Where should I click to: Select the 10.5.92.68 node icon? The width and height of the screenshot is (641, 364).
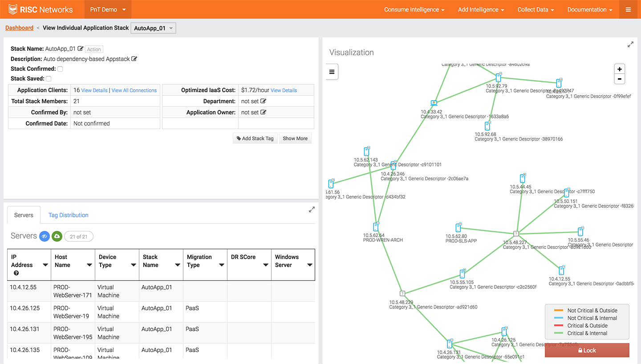pyautogui.click(x=487, y=126)
